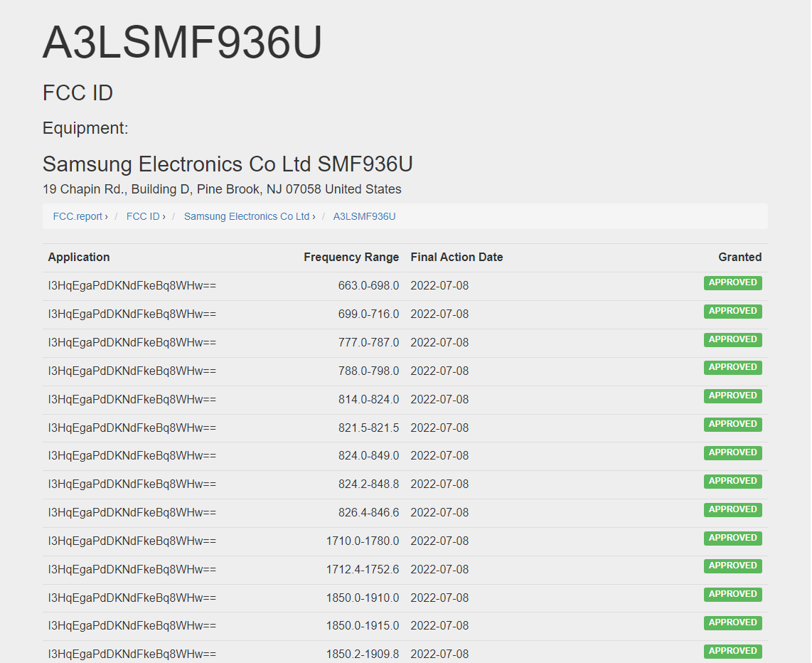Open the application in the 1850.0-1910.0 row
The width and height of the screenshot is (812, 663).
[x=132, y=598]
